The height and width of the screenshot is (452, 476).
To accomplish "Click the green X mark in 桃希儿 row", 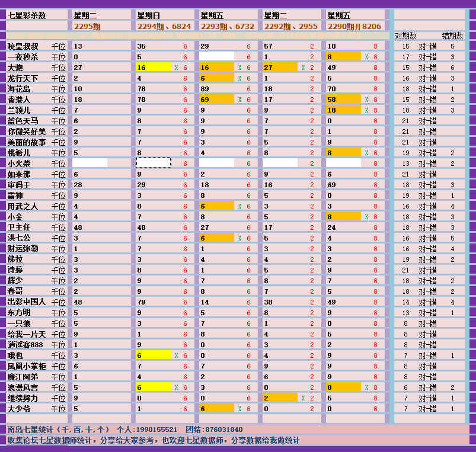I will pyautogui.click(x=366, y=153).
